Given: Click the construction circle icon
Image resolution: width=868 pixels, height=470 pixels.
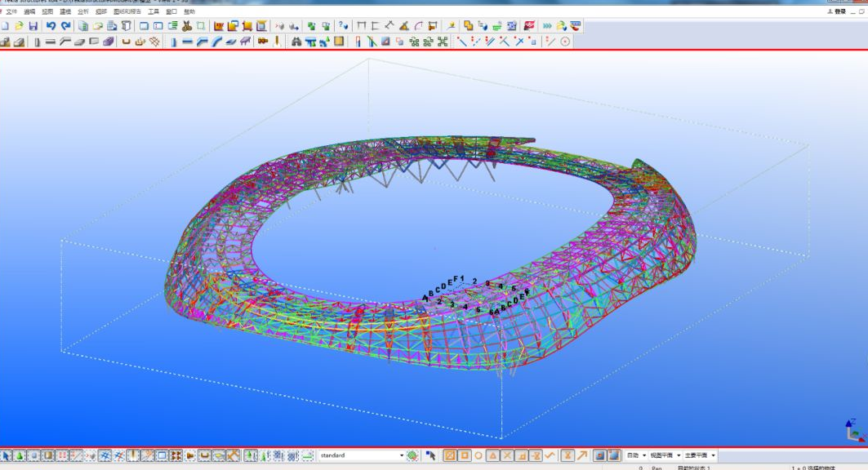Looking at the screenshot, I should 565,42.
